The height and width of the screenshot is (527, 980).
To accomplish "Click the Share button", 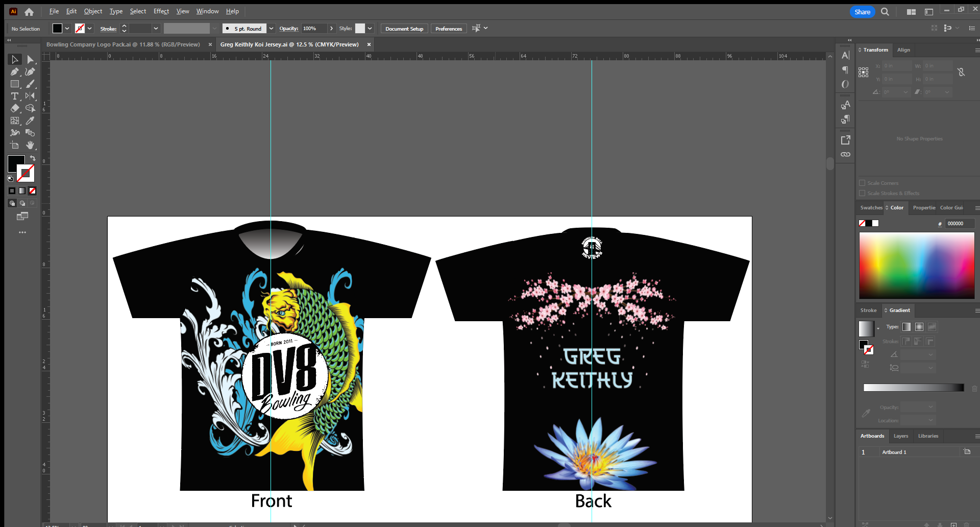I will pos(863,12).
